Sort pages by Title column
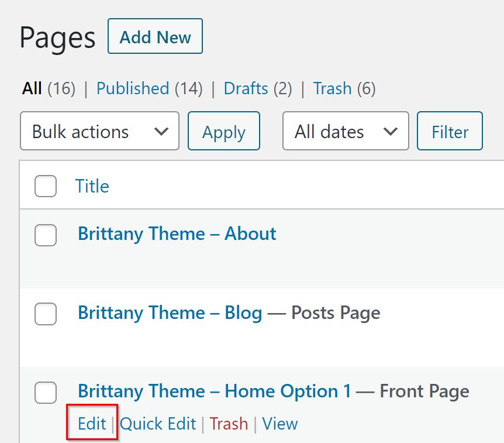504x443 pixels. click(x=92, y=187)
